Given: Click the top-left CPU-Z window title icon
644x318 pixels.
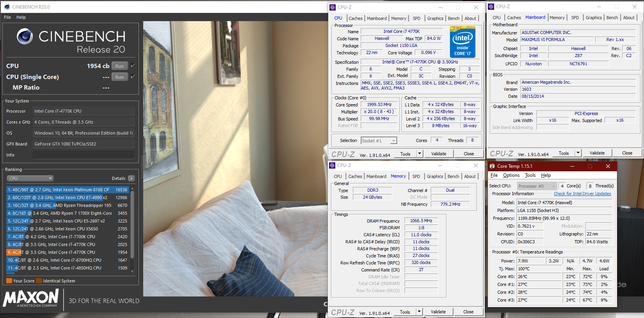Looking at the screenshot, I should pyautogui.click(x=333, y=7).
